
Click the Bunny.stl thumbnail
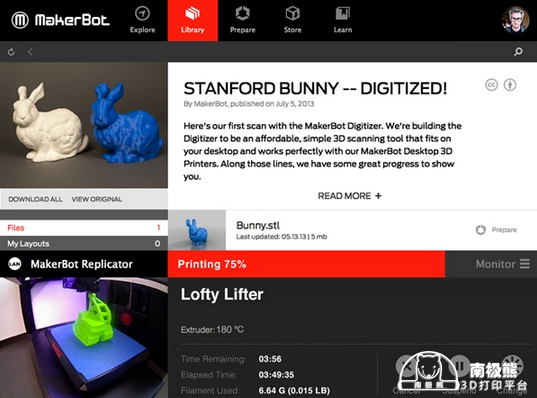coord(197,230)
